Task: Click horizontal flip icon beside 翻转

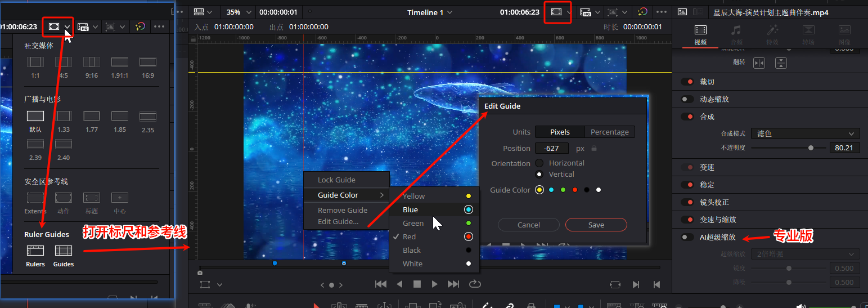Action: click(759, 63)
